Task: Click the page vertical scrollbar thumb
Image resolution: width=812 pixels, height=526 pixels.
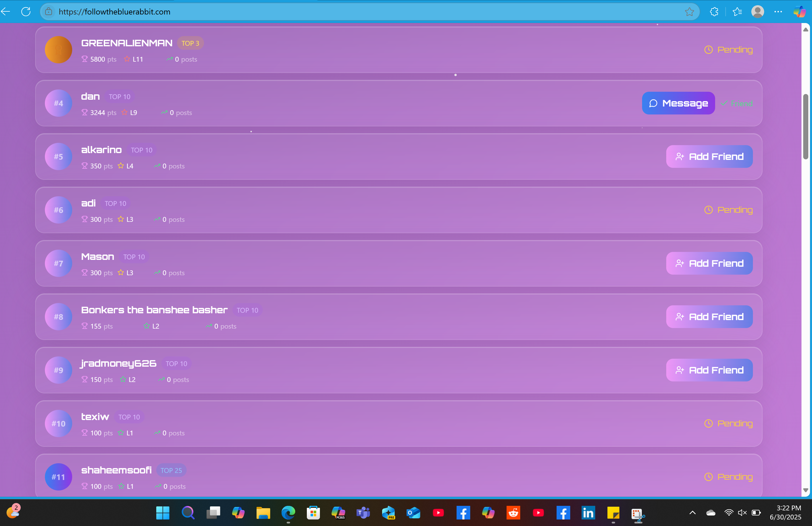Action: click(x=805, y=126)
